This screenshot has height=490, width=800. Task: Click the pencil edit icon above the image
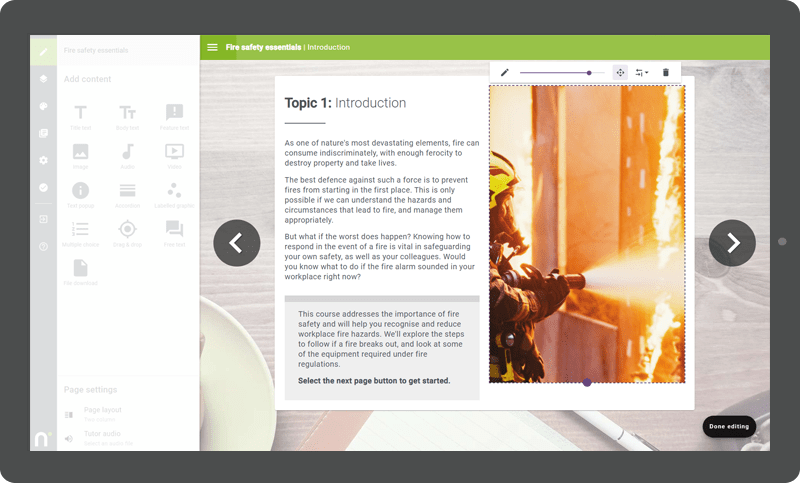click(505, 72)
